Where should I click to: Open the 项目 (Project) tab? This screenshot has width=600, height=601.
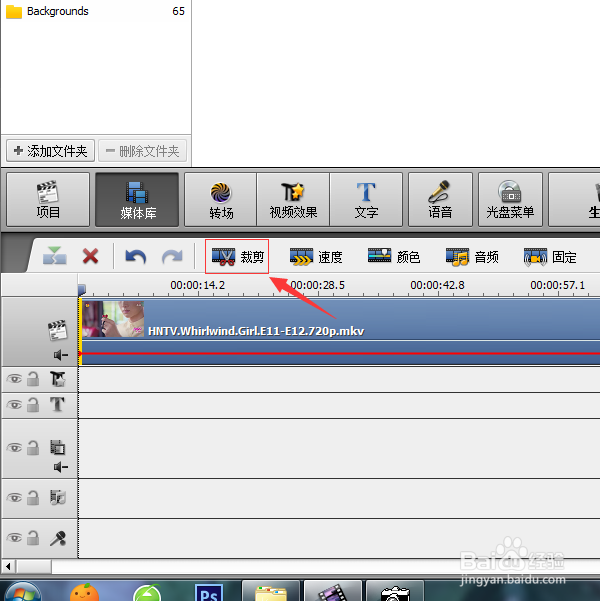48,200
